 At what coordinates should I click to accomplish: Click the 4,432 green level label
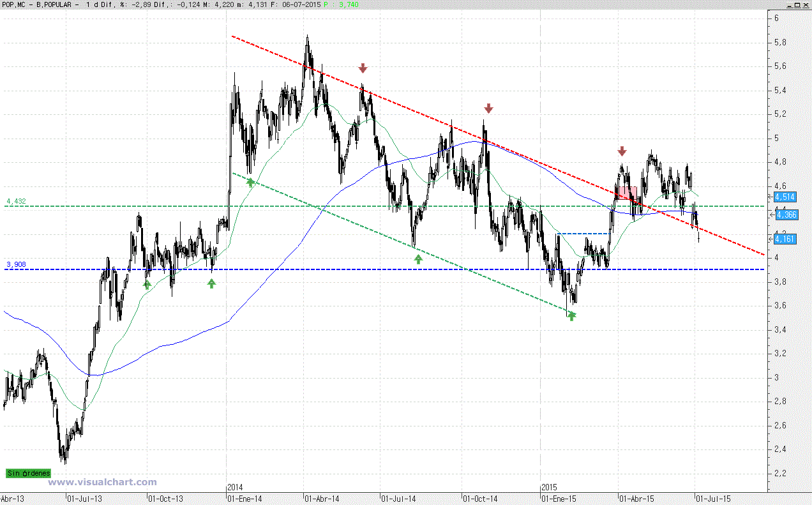pyautogui.click(x=16, y=201)
